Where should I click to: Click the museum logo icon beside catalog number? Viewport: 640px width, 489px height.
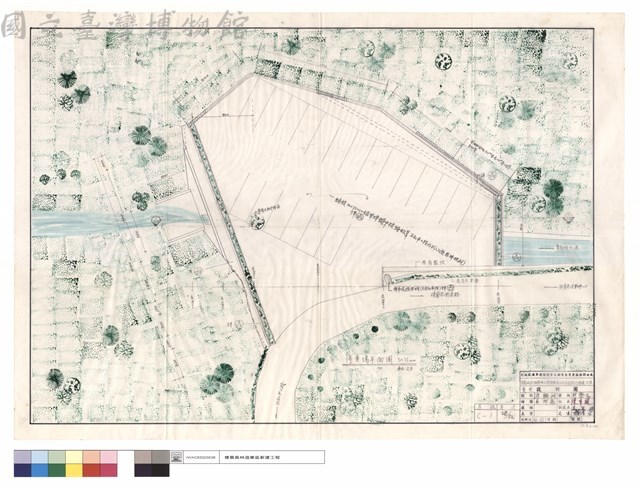point(176,457)
